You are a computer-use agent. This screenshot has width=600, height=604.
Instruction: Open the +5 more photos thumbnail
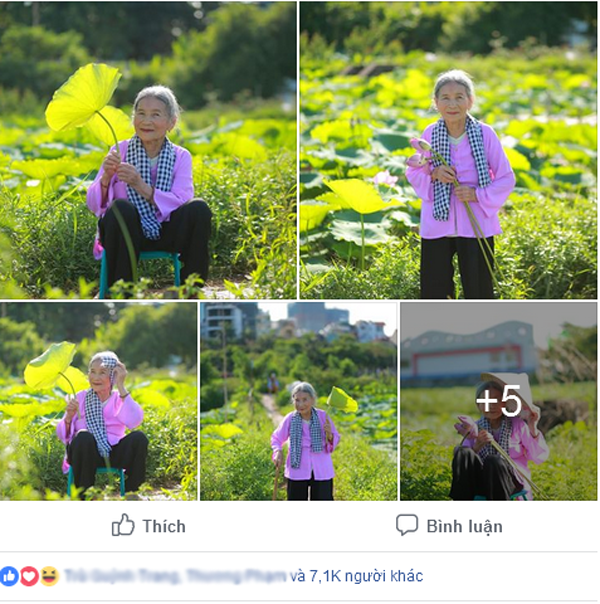coord(499,401)
